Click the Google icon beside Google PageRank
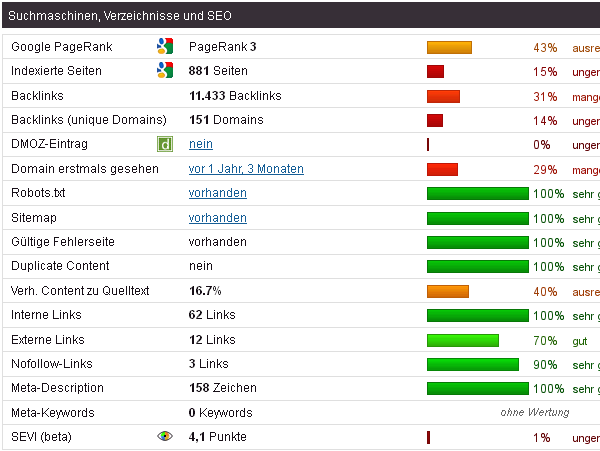This screenshot has height=451, width=600. point(165,46)
